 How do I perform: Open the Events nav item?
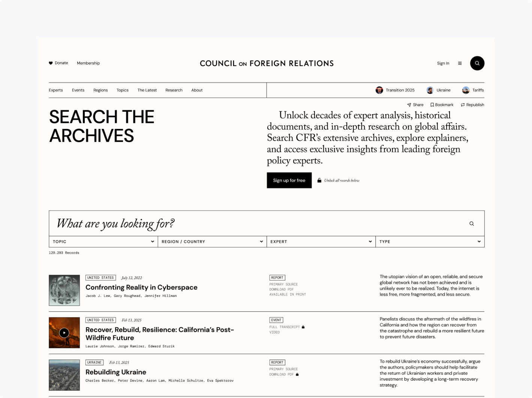pos(78,90)
